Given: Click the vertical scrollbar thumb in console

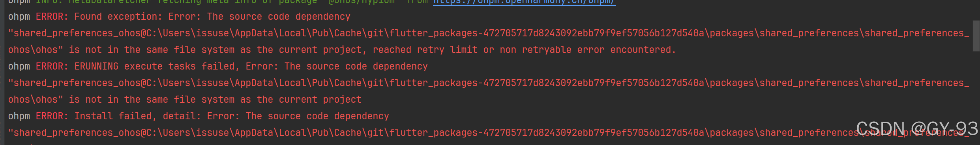Looking at the screenshot, I should click(976, 36).
